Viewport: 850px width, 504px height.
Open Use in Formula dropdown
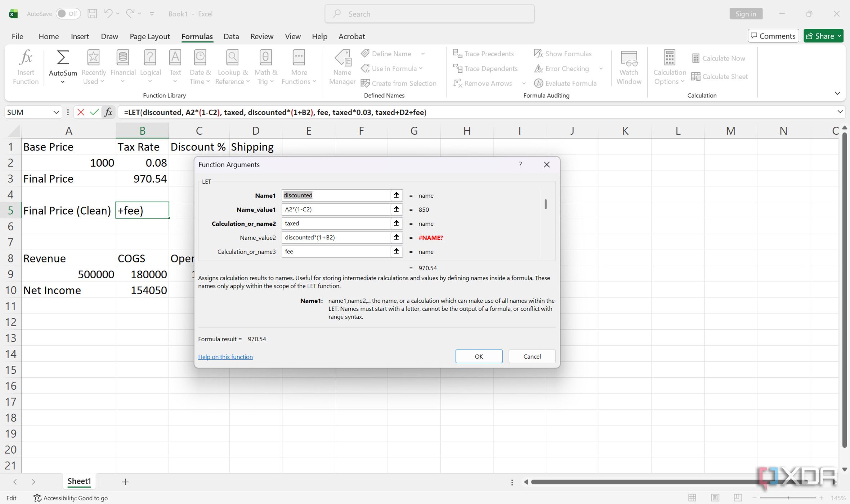(x=392, y=68)
